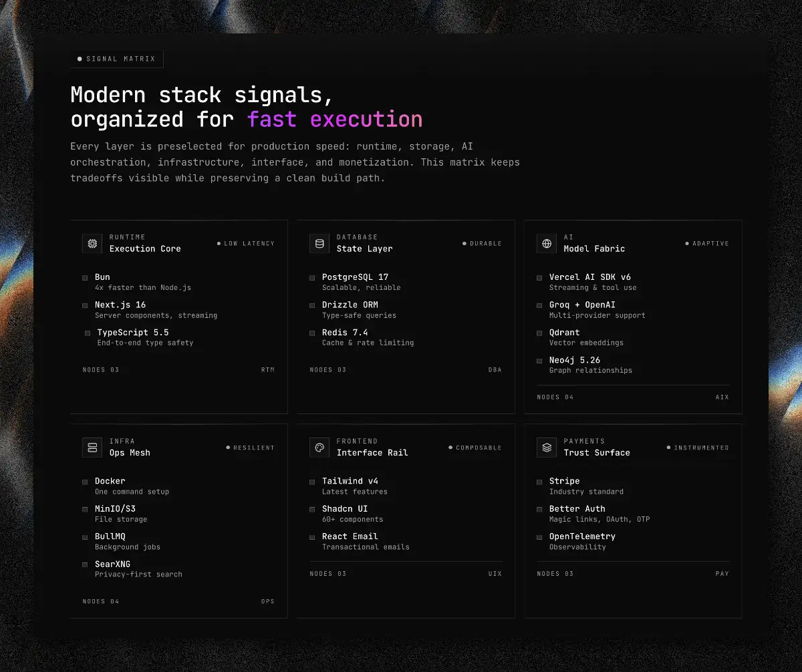
Task: Click the square marker beside Redis 7.4
Action: click(x=312, y=333)
